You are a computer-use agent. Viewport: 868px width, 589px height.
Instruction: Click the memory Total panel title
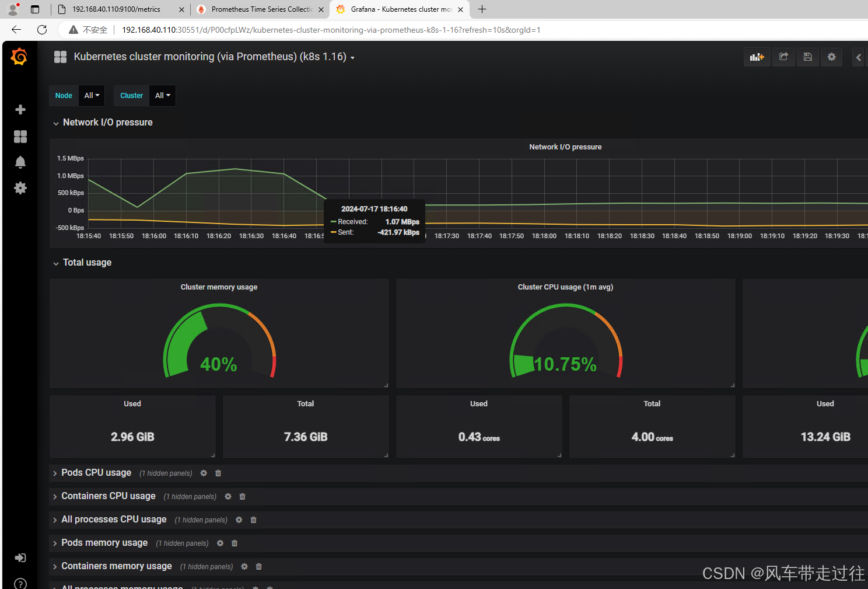coord(306,404)
